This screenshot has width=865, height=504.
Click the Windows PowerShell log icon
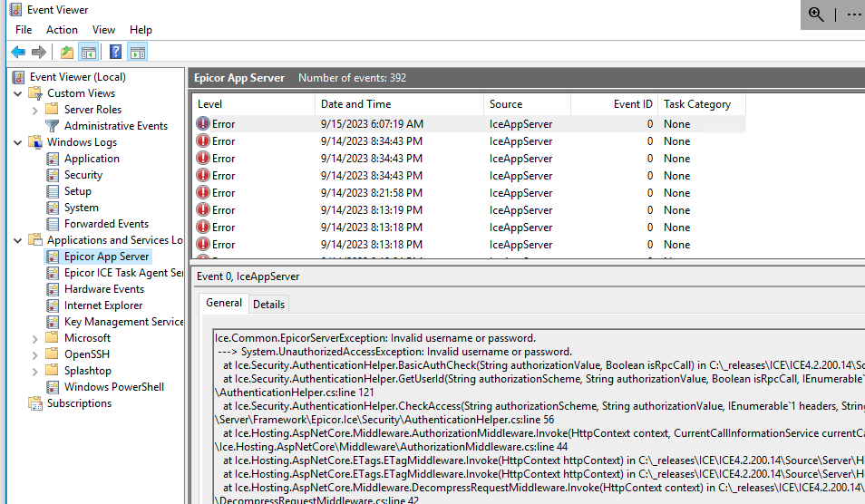click(53, 387)
